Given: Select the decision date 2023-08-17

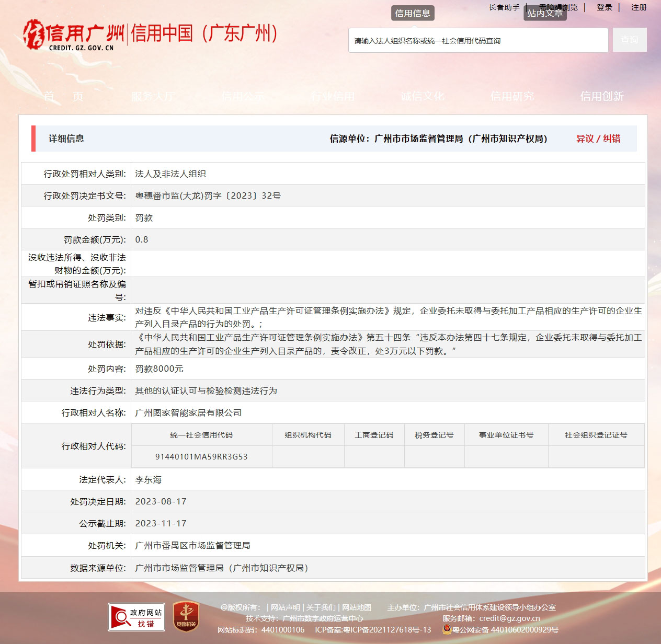Looking at the screenshot, I should (x=161, y=501).
